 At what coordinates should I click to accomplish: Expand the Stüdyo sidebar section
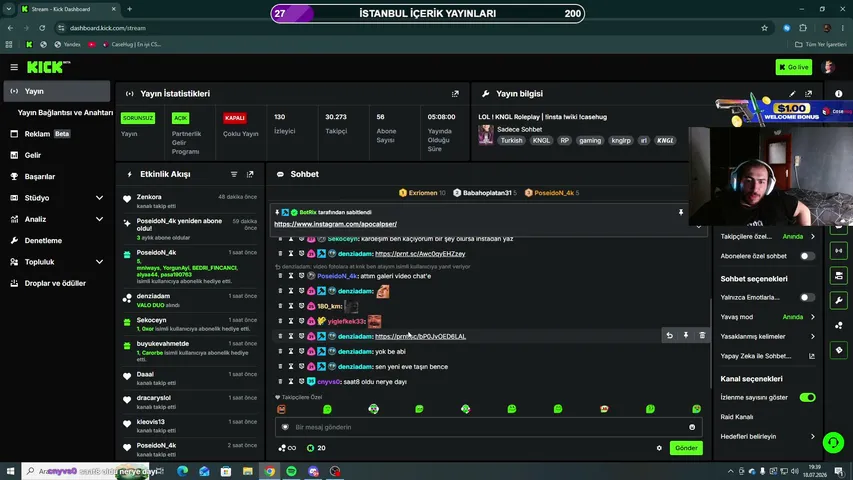tap(99, 198)
